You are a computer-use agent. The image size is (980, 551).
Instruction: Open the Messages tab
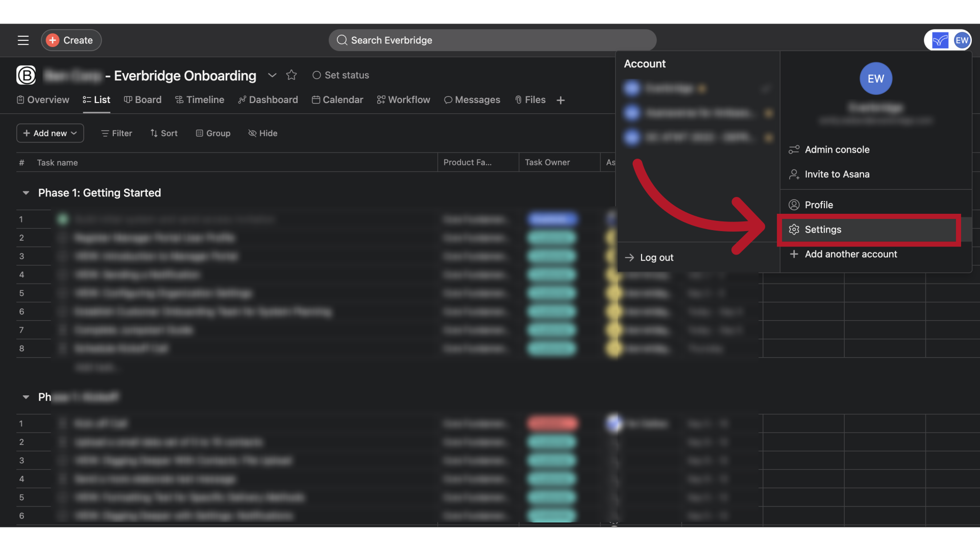coord(472,100)
